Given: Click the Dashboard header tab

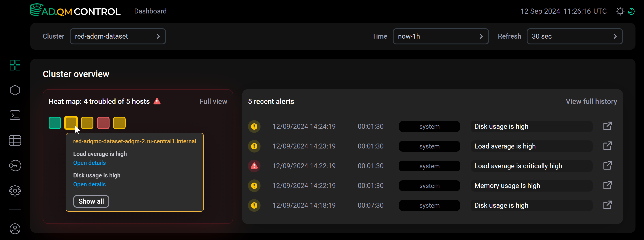Looking at the screenshot, I should (150, 11).
